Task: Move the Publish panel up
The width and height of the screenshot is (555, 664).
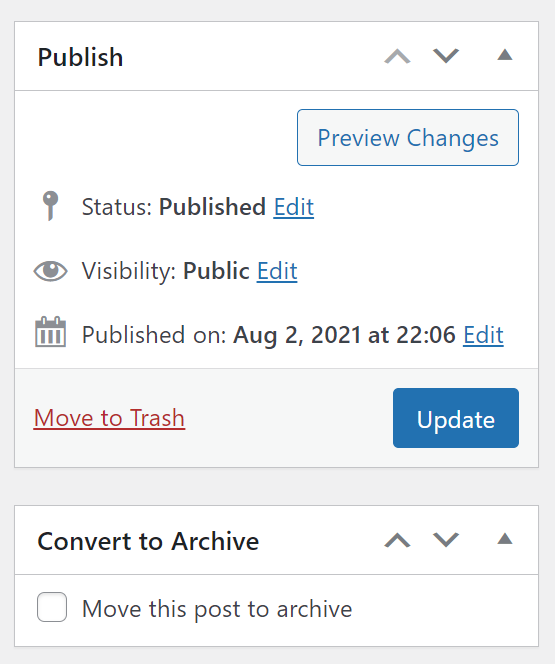Action: 397,56
